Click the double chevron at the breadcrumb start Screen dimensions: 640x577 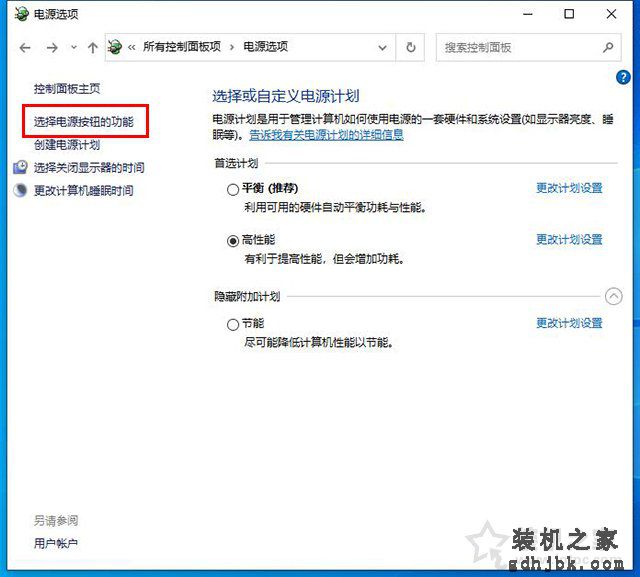tap(131, 47)
